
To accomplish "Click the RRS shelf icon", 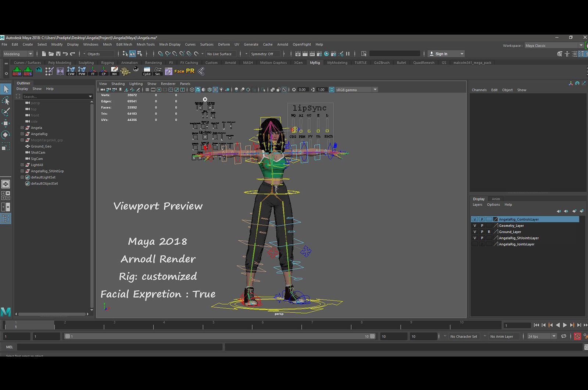I will pyautogui.click(x=28, y=71).
